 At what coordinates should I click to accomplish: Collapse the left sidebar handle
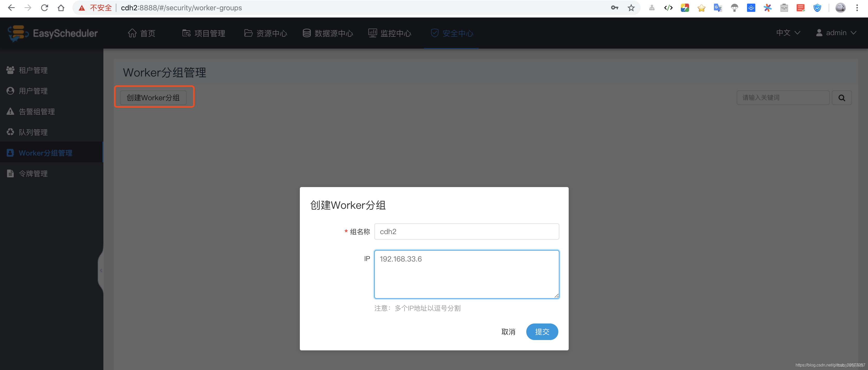click(x=101, y=270)
